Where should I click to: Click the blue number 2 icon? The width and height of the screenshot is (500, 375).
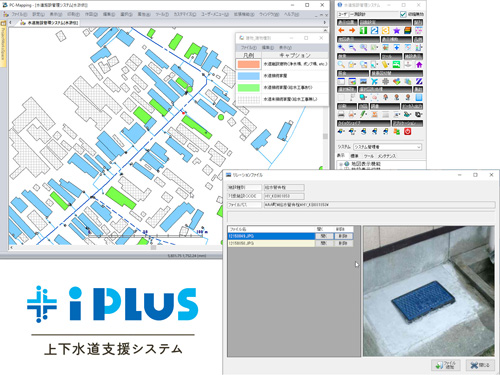374,31
